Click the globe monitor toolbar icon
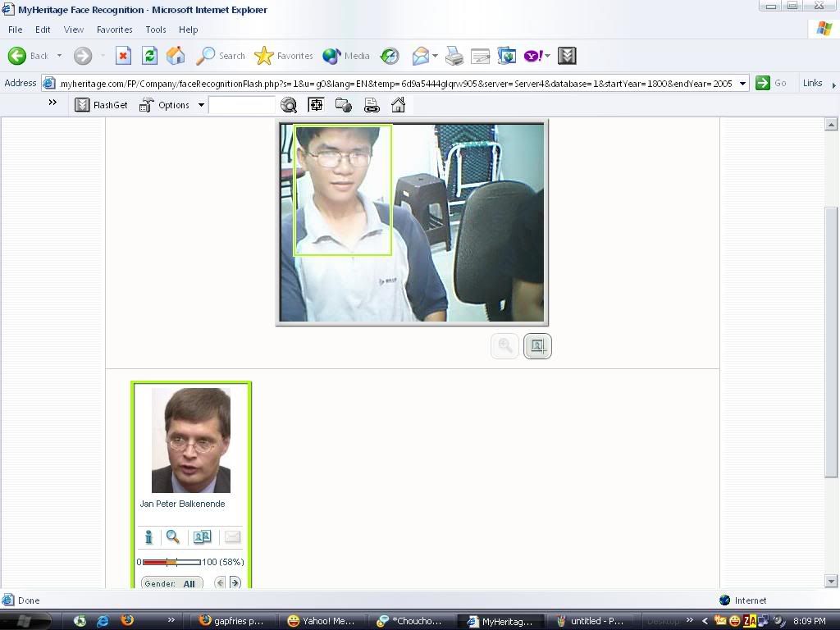Screen dimensions: 840x630 click(x=506, y=56)
